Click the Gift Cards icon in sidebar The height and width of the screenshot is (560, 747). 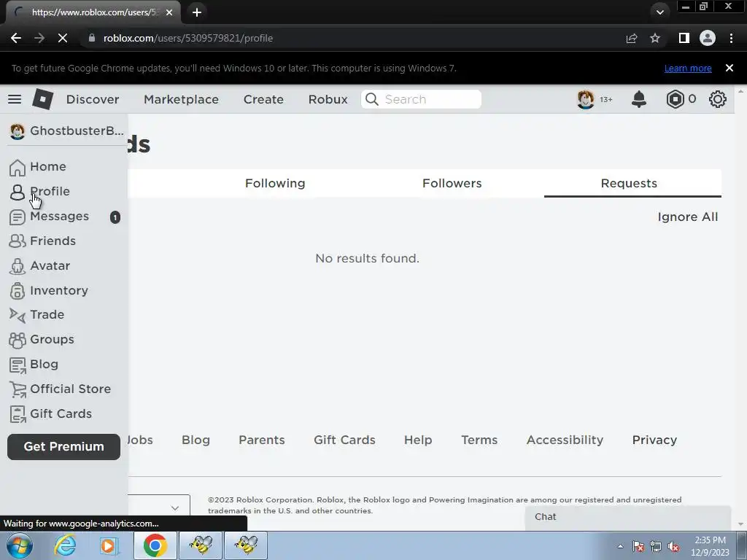pos(18,414)
